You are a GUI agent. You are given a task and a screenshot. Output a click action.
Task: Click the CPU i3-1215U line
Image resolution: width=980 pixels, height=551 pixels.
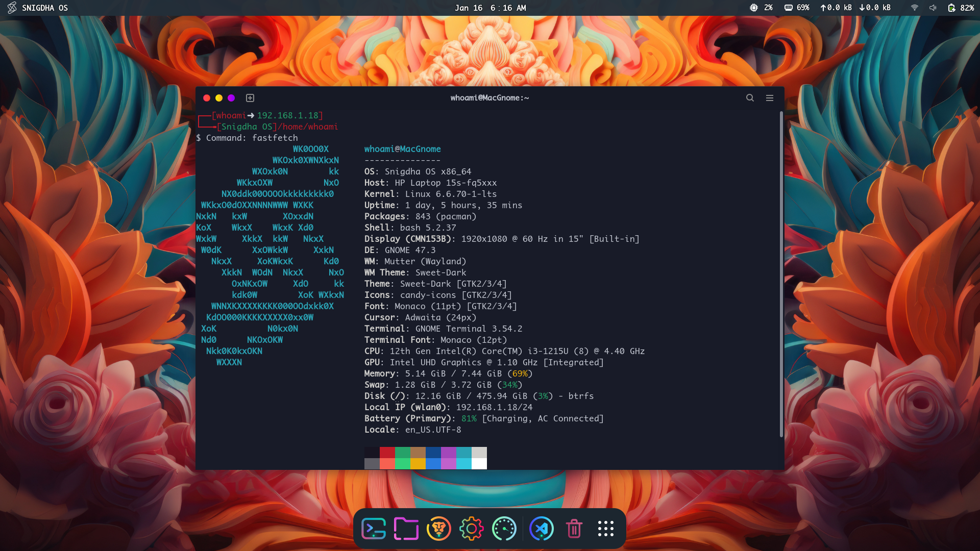504,351
